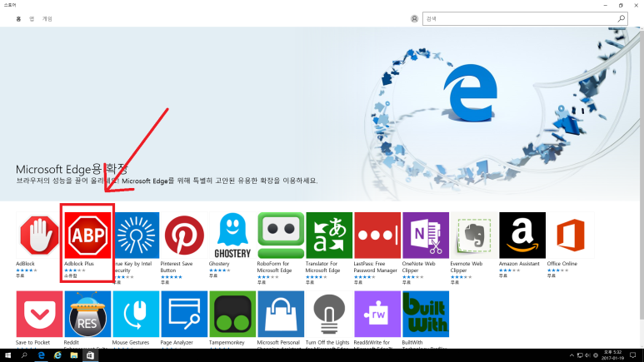Screen dimensions: 644x362
Task: Open File Explorer from the taskbar
Action: coord(74,355)
